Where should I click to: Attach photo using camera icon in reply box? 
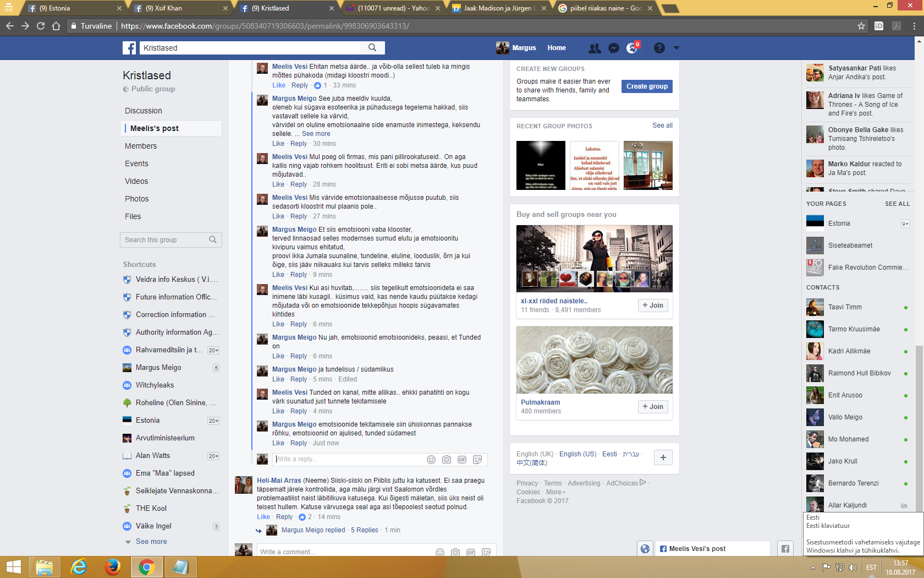click(x=447, y=460)
